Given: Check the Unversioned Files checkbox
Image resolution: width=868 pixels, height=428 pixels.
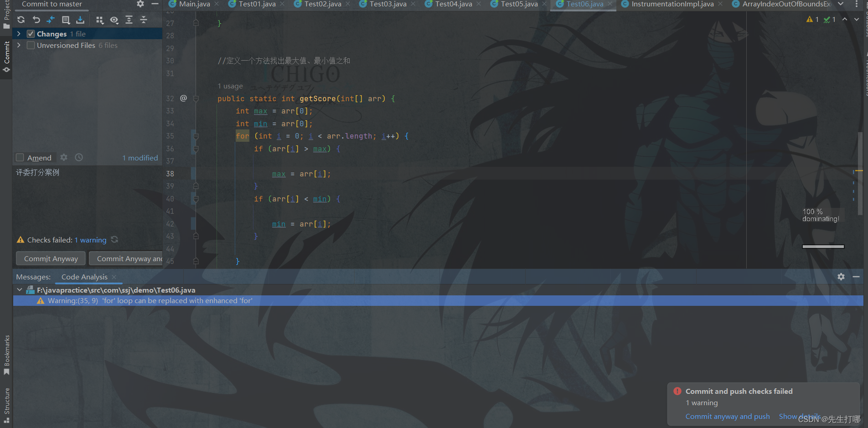Looking at the screenshot, I should (x=31, y=45).
